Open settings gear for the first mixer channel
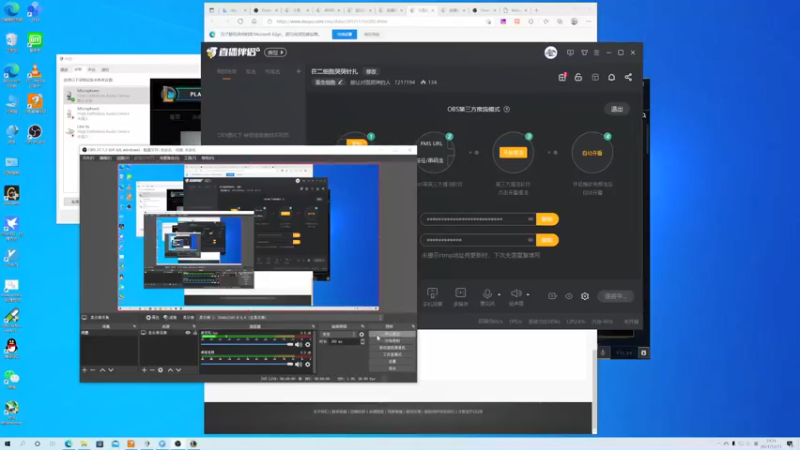800x450 pixels. click(x=308, y=345)
